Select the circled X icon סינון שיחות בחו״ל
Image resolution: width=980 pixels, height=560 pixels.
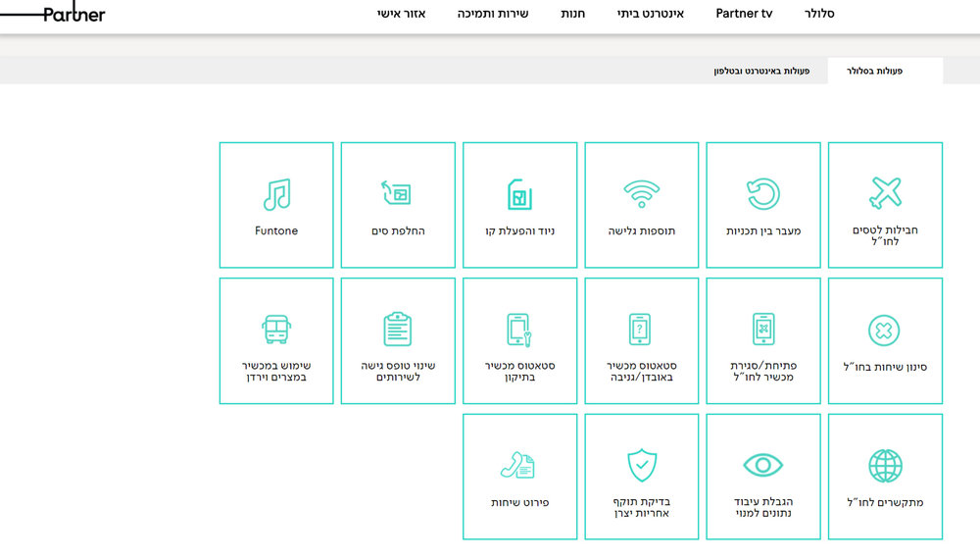[884, 331]
